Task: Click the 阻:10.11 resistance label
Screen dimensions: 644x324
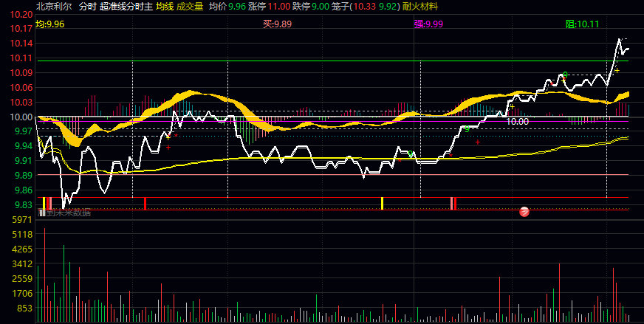Action: pyautogui.click(x=582, y=24)
